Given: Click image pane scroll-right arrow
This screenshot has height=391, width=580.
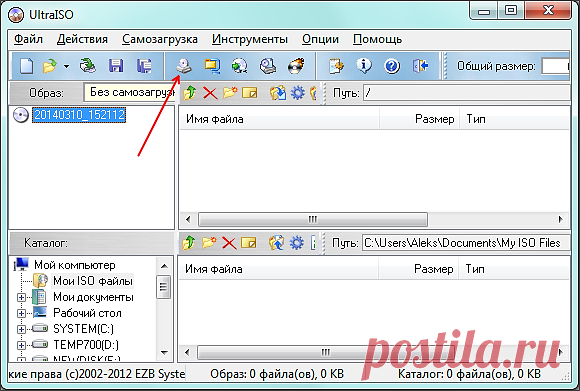Looking at the screenshot, I should 561,219.
